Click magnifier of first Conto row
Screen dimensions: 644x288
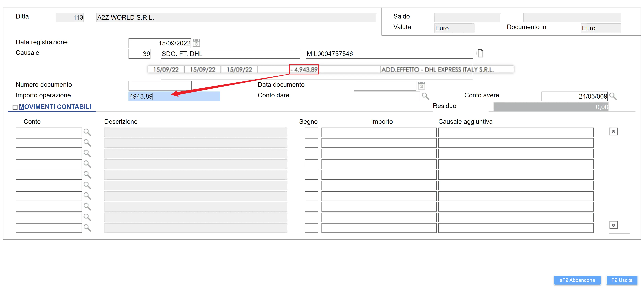87,132
